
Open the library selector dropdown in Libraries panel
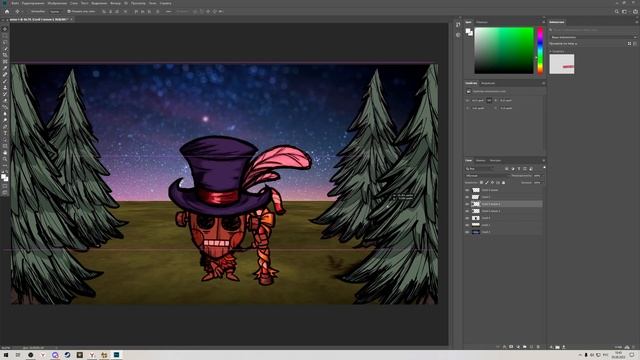click(593, 37)
